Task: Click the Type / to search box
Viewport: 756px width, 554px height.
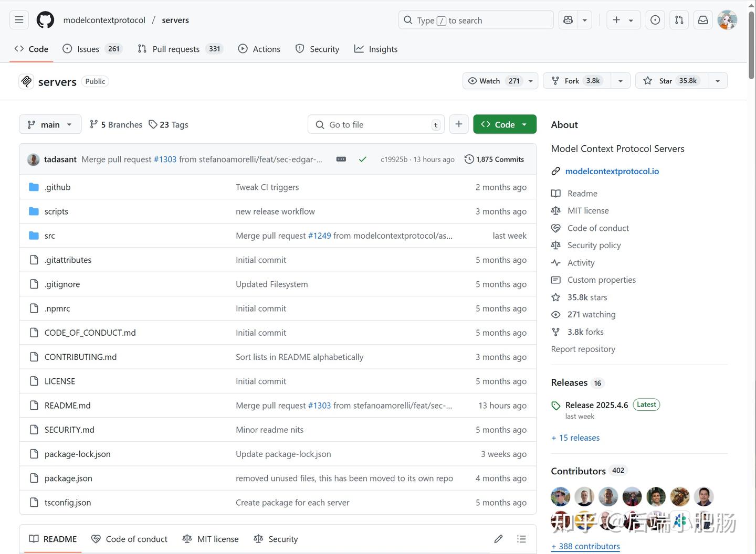Action: pyautogui.click(x=476, y=20)
